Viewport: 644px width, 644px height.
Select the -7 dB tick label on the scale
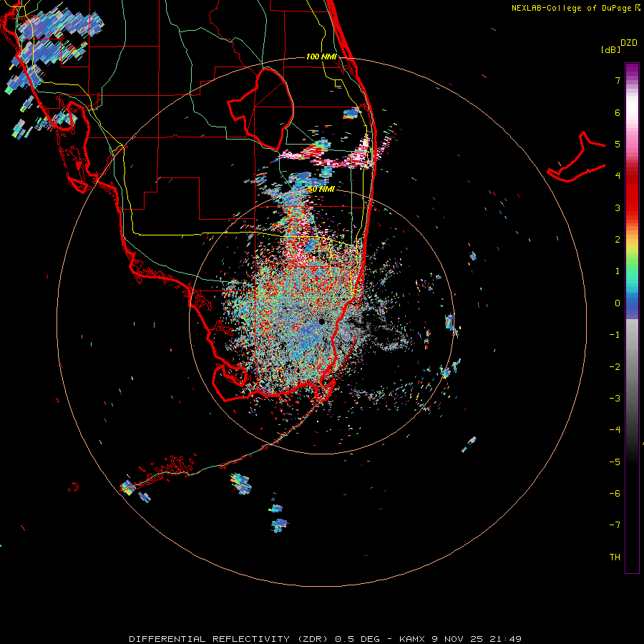(x=615, y=525)
